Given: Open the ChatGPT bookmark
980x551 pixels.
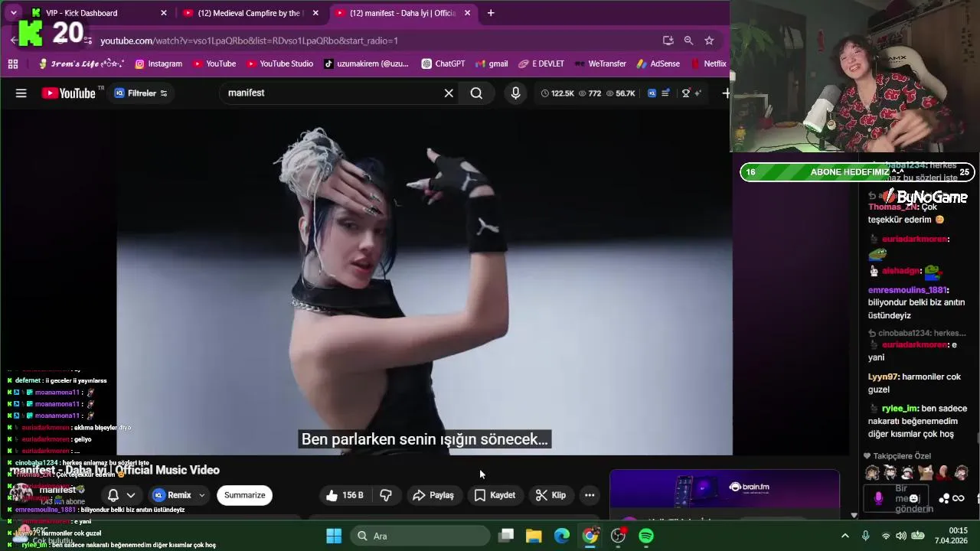Looking at the screenshot, I should 443,64.
